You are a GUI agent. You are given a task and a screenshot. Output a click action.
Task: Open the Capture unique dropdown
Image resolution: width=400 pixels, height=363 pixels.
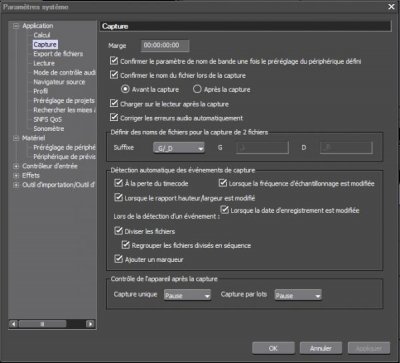[x=188, y=295]
